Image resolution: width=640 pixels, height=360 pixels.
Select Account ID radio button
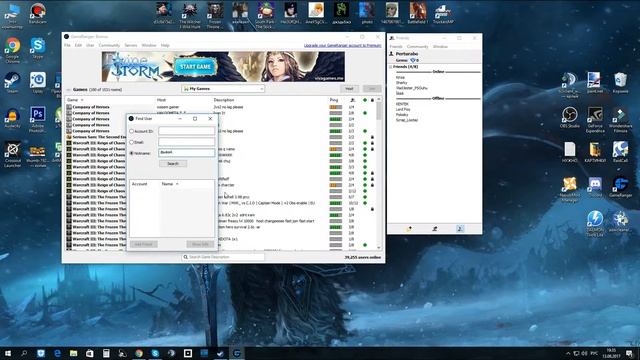tap(131, 131)
